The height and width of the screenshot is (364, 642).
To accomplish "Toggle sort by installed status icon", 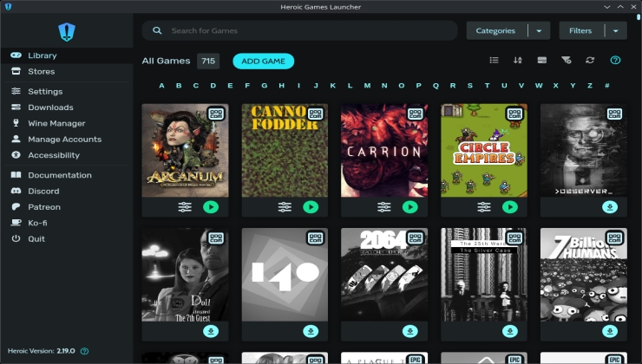I will pyautogui.click(x=542, y=61).
